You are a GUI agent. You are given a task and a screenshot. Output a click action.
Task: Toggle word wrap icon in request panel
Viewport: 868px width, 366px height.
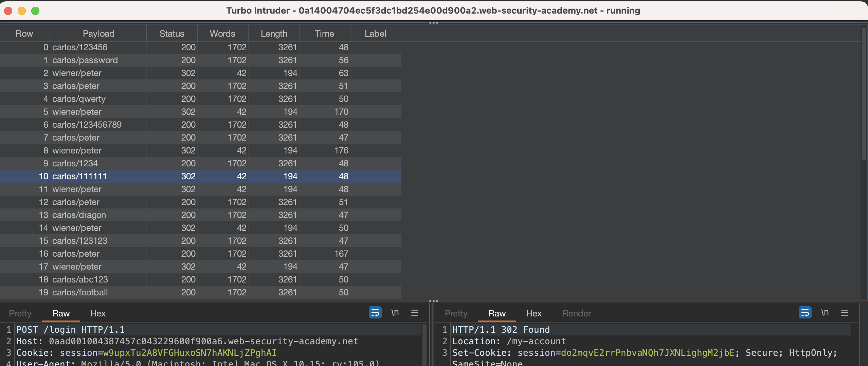click(375, 312)
